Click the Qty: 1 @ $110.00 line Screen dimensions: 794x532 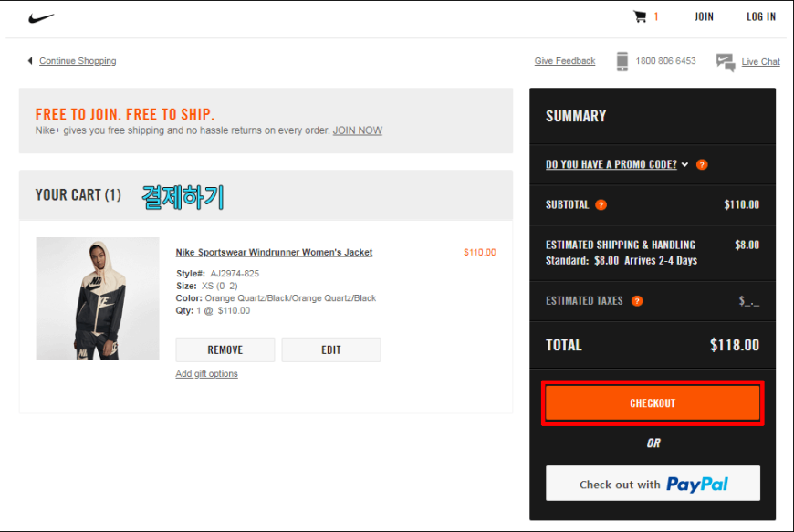(x=213, y=310)
